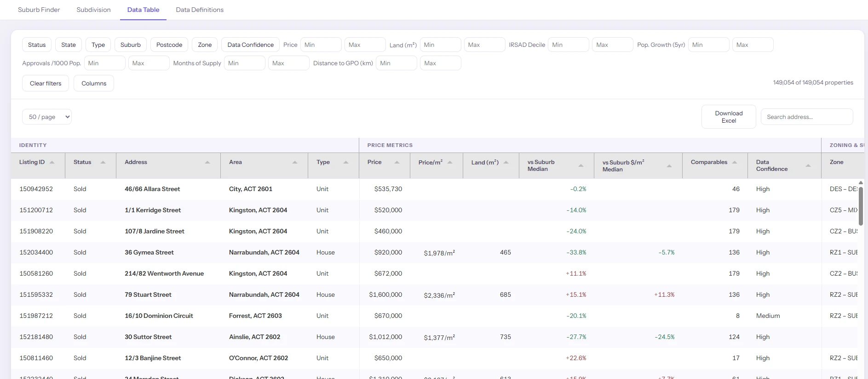Sort by Listing ID arrow icon
The image size is (868, 379).
pyautogui.click(x=52, y=162)
